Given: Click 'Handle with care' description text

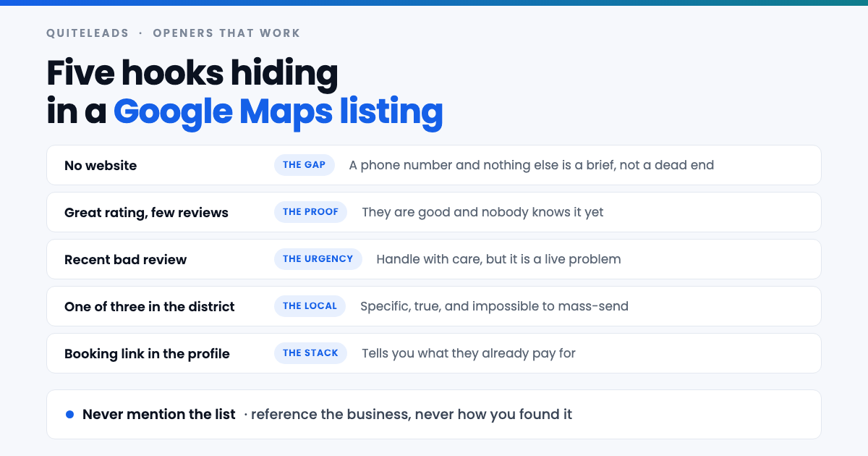Looking at the screenshot, I should [x=498, y=259].
